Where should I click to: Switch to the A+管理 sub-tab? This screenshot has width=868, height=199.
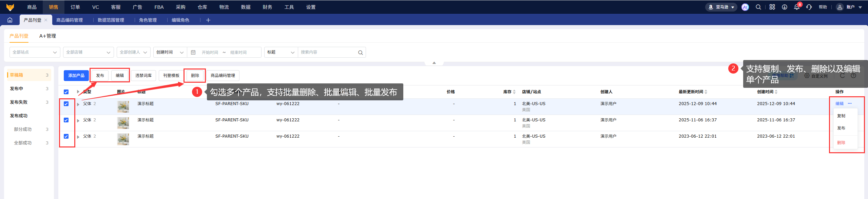(x=47, y=36)
